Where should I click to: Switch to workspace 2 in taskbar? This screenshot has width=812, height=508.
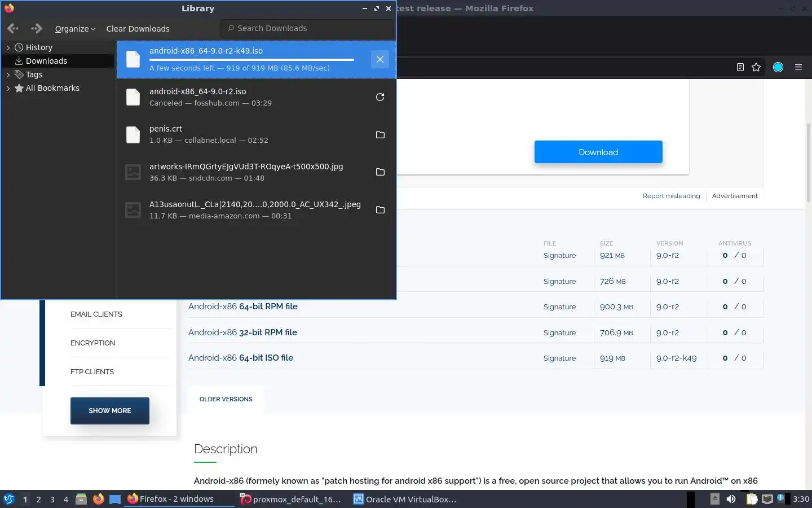click(x=38, y=500)
